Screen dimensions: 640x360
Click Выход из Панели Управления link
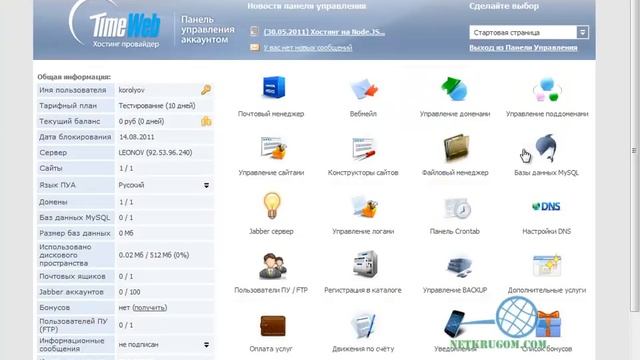tap(523, 48)
